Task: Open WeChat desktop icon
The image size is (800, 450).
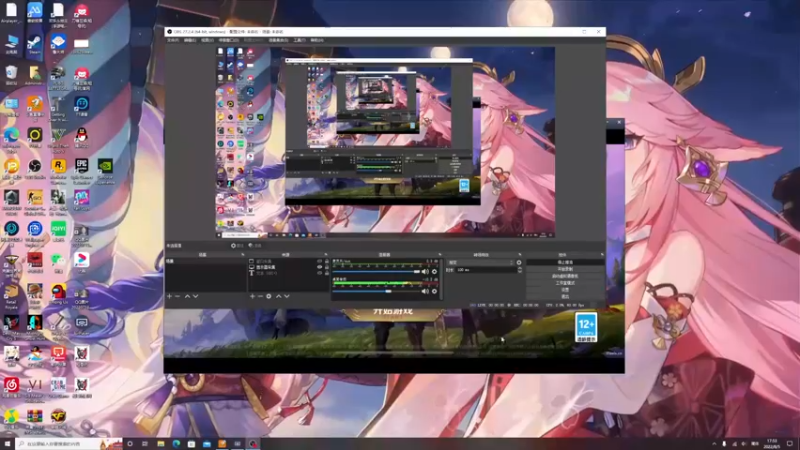Action: [58, 262]
